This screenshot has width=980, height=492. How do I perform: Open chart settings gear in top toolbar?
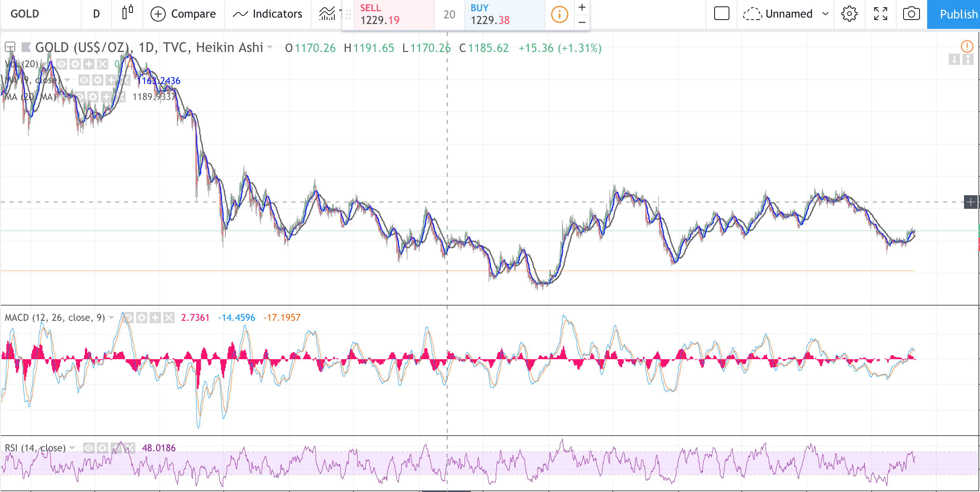point(849,14)
